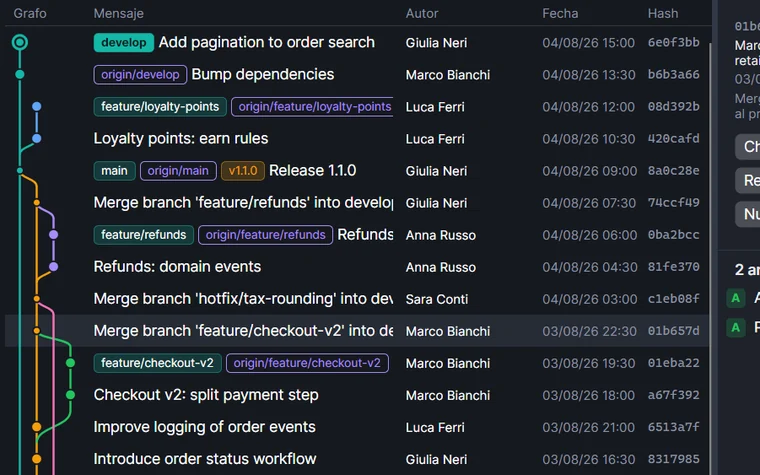Image resolution: width=760 pixels, height=475 pixels.
Task: Select the develop HEAD ring node in graph
Action: point(20,43)
